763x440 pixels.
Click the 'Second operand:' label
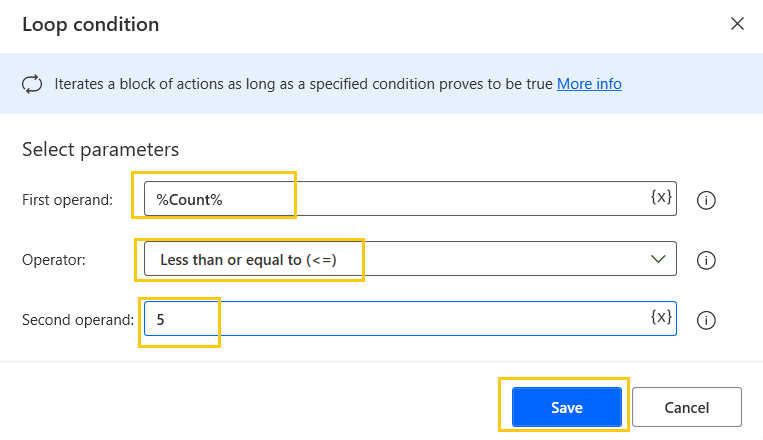click(x=78, y=320)
